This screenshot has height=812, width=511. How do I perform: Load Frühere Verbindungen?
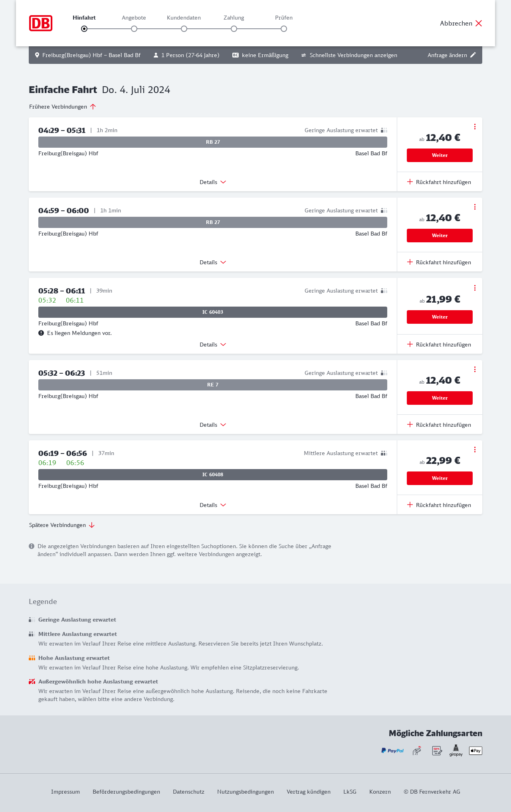coord(62,107)
